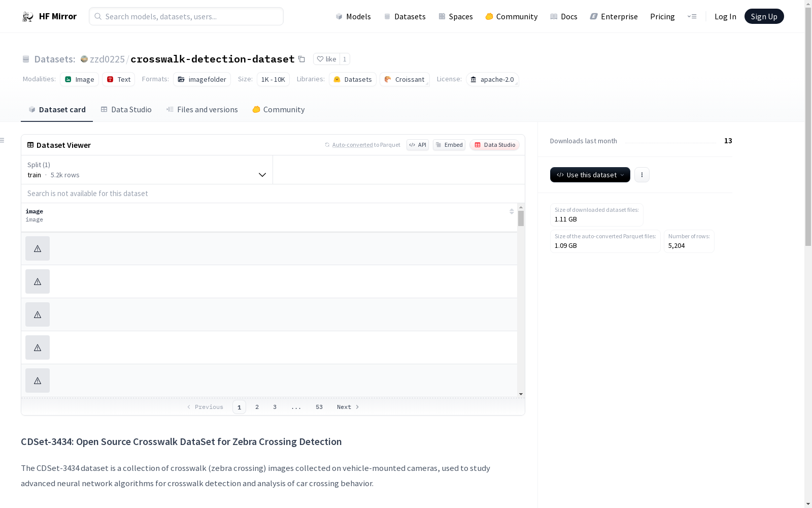Switch to Files and versions tab
This screenshot has height=508, width=812.
point(202,110)
